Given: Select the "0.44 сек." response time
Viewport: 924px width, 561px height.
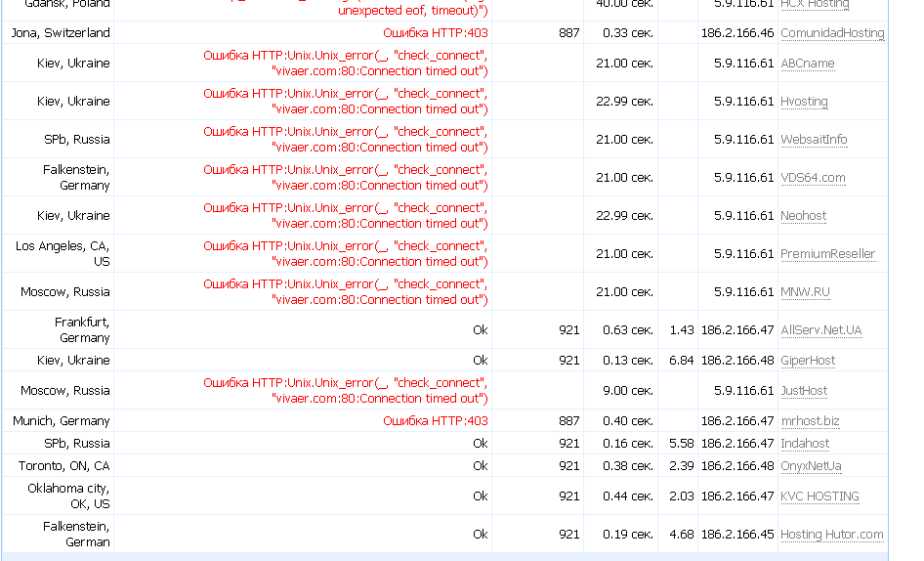Looking at the screenshot, I should (x=628, y=496).
